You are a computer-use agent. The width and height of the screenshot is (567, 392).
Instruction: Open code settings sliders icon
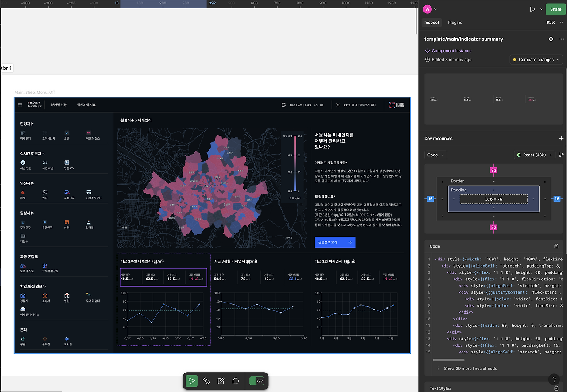[562, 155]
